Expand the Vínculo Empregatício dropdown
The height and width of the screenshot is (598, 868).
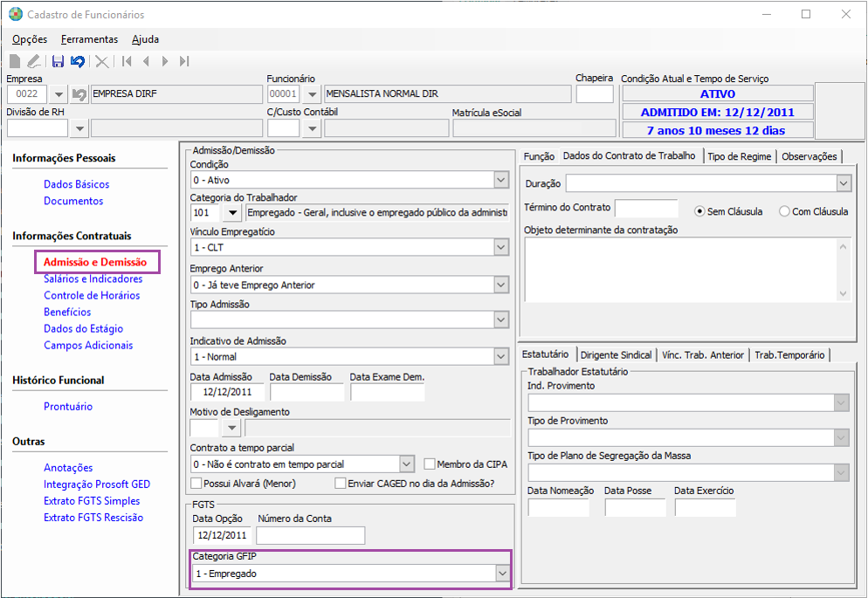point(501,247)
